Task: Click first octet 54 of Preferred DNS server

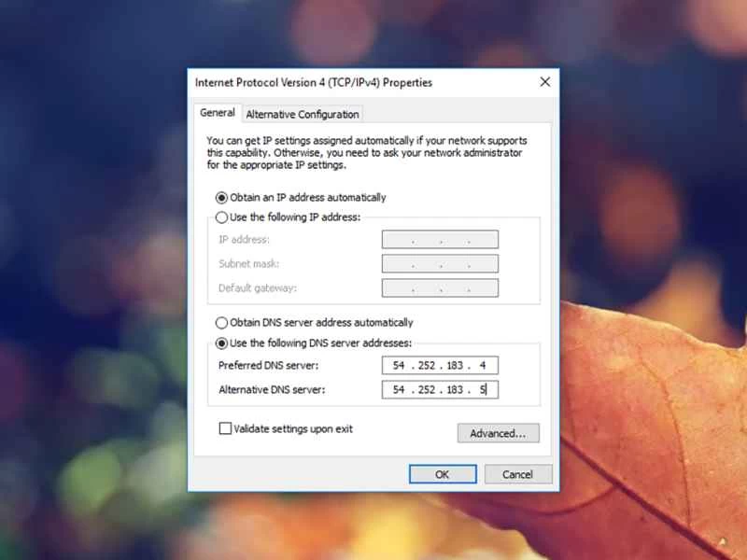Action: [399, 365]
